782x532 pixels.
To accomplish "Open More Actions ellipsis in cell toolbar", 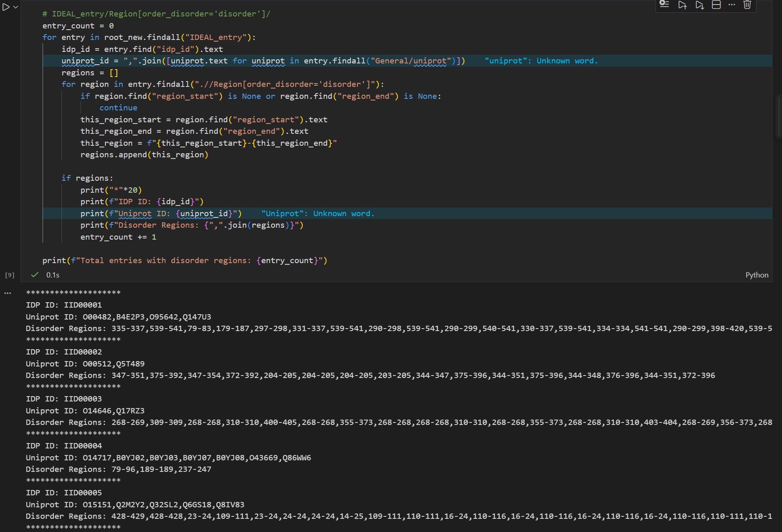I will [x=732, y=5].
